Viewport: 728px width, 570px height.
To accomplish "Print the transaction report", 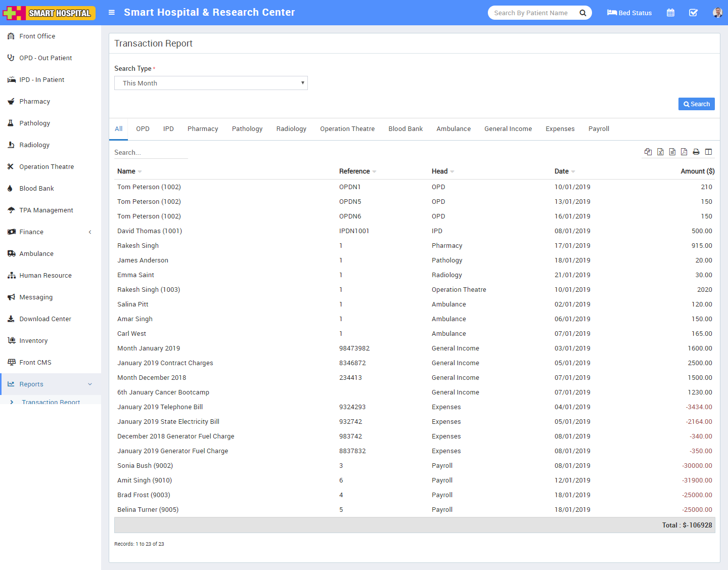I will coord(696,152).
